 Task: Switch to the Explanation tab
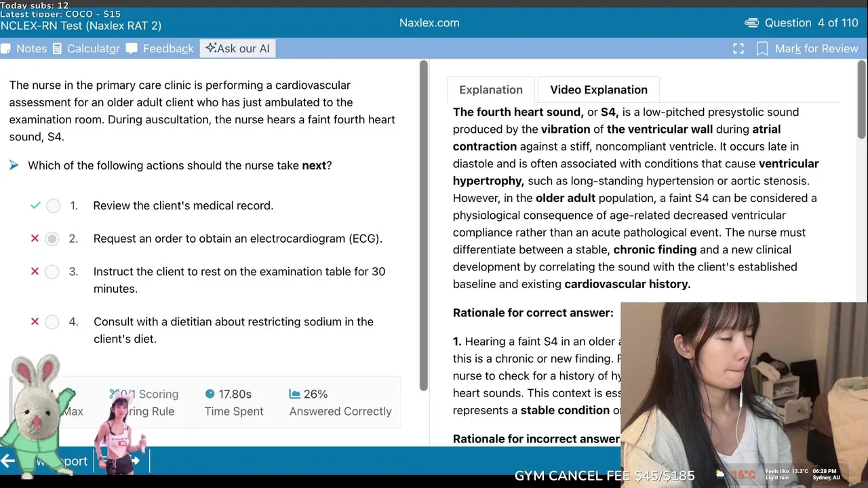pos(491,89)
